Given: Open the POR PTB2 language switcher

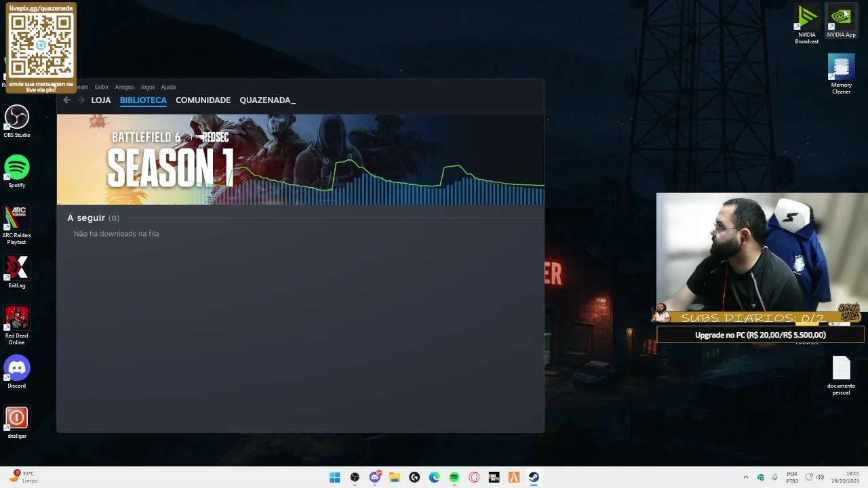Looking at the screenshot, I should [x=792, y=477].
